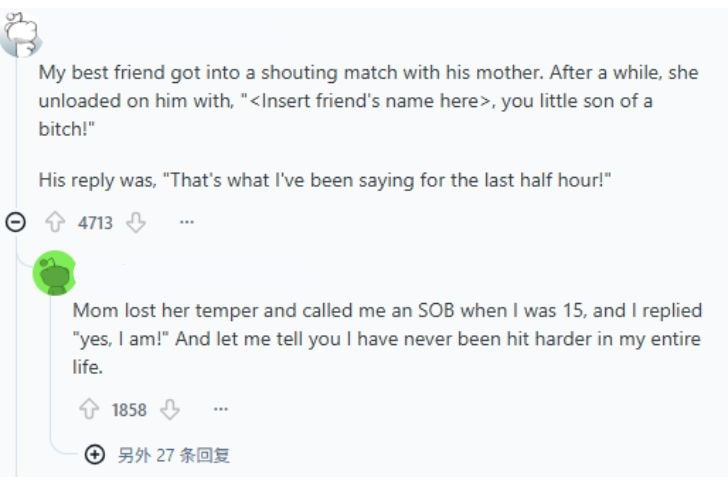Click the "His reply was" paragraph
Screen dimensions: 728x485
coord(324,180)
